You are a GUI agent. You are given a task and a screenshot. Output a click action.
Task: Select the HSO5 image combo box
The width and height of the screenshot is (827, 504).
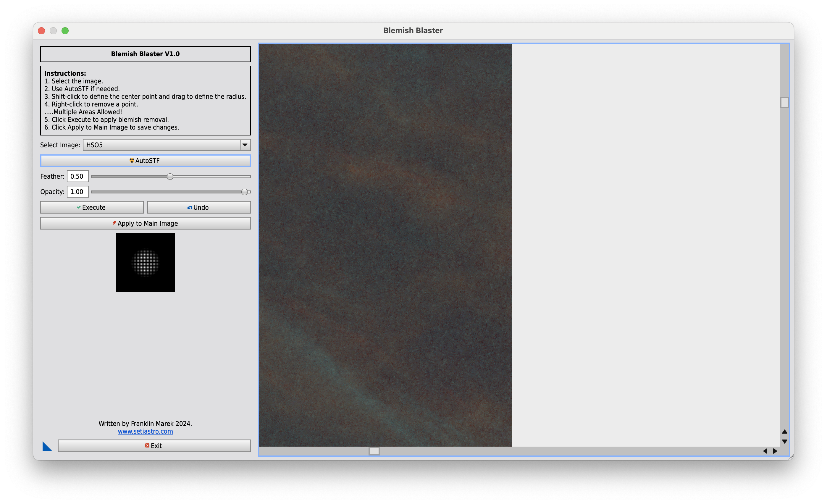(167, 145)
